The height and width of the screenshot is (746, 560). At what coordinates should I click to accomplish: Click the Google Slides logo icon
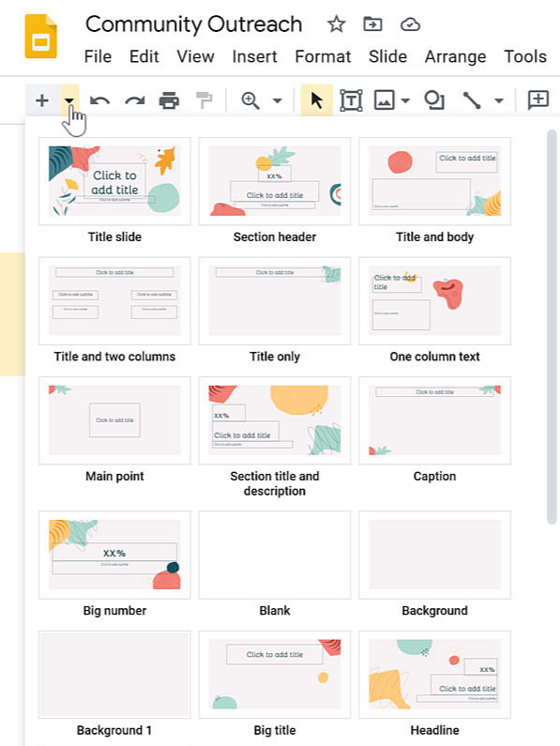click(x=41, y=37)
